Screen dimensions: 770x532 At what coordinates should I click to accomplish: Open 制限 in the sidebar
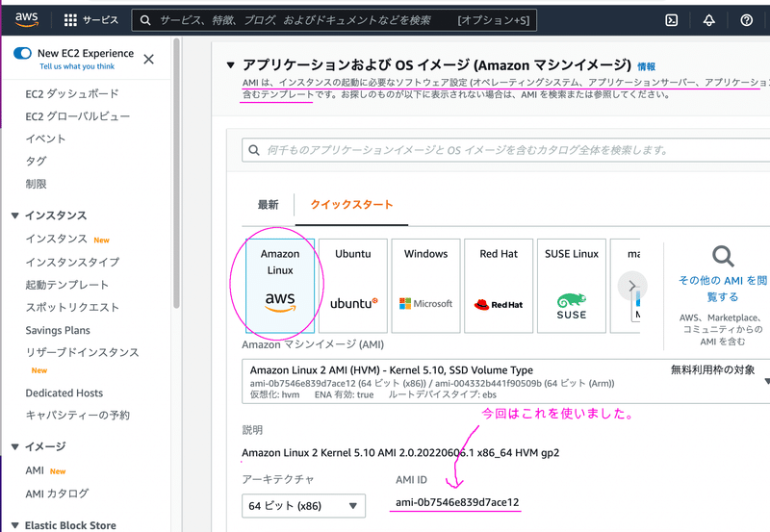click(x=36, y=184)
